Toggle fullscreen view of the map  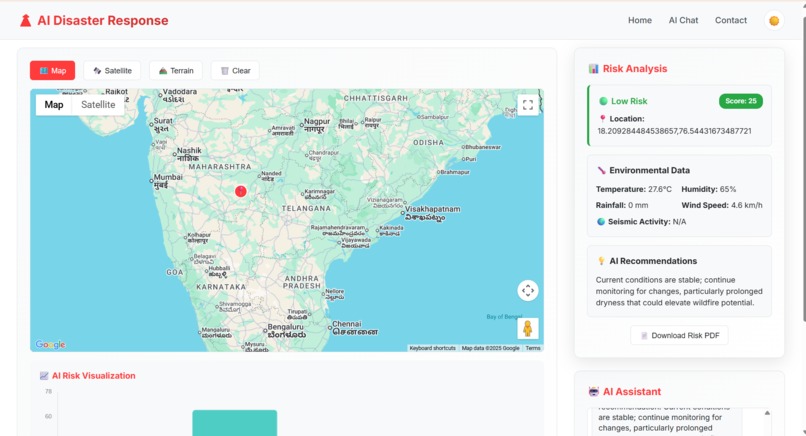[x=528, y=105]
